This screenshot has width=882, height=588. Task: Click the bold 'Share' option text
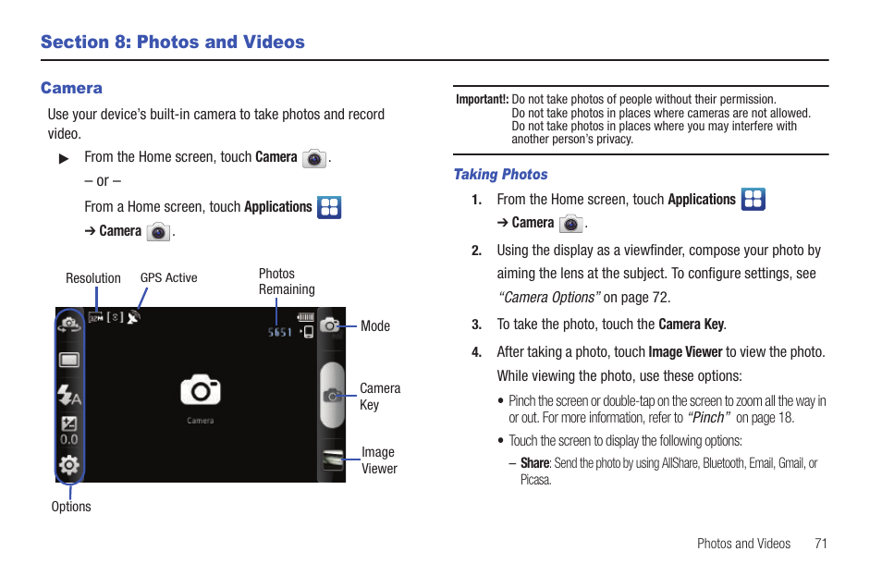coord(534,463)
